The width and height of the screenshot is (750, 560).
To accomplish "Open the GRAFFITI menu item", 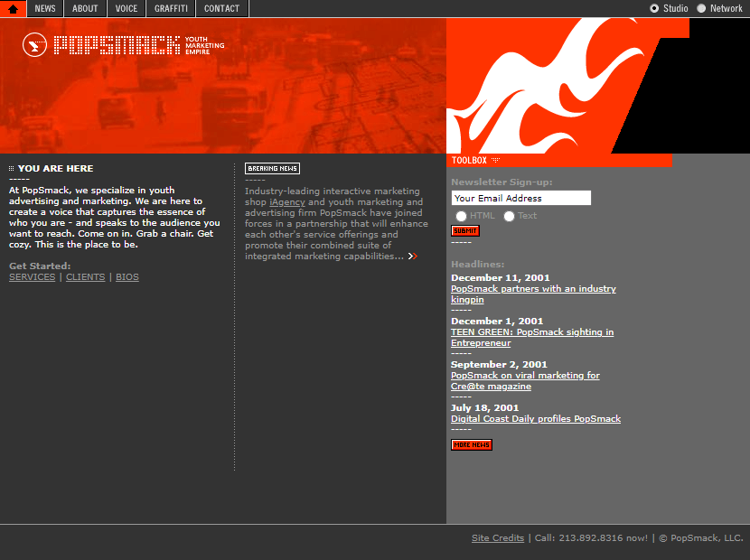I will pyautogui.click(x=171, y=9).
